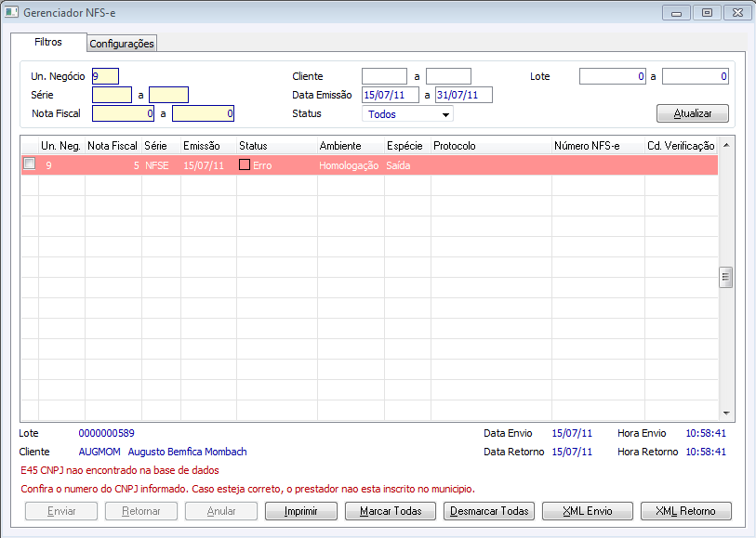Screen dimensions: 756x538
Task: Click the E45 CNPJ error message
Action: pos(120,470)
